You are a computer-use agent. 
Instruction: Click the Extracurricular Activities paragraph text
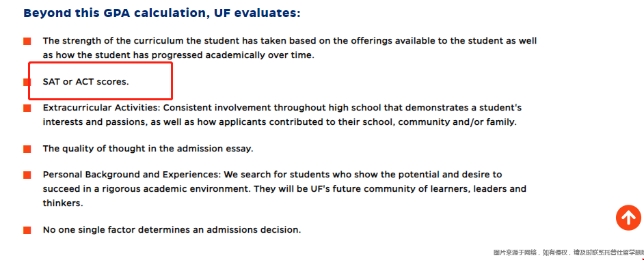click(282, 115)
